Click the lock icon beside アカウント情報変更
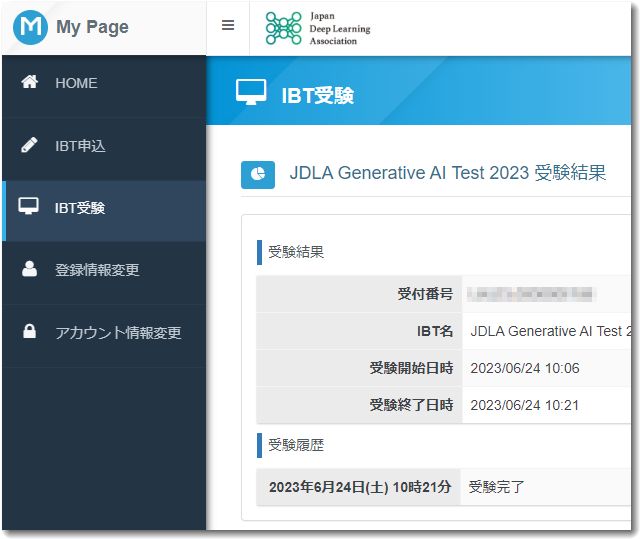Viewport: 640px width, 539px height. tap(29, 331)
